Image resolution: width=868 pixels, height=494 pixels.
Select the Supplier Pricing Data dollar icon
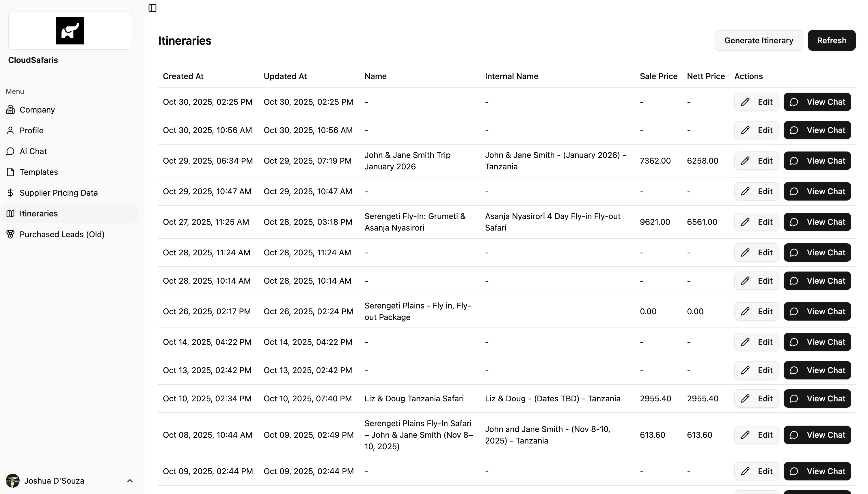tap(10, 193)
